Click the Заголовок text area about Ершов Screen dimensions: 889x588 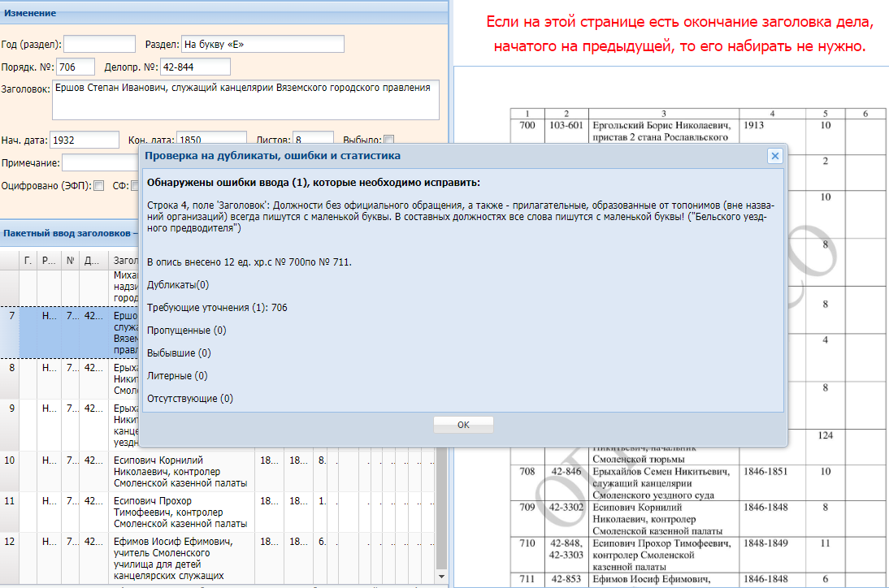(245, 100)
